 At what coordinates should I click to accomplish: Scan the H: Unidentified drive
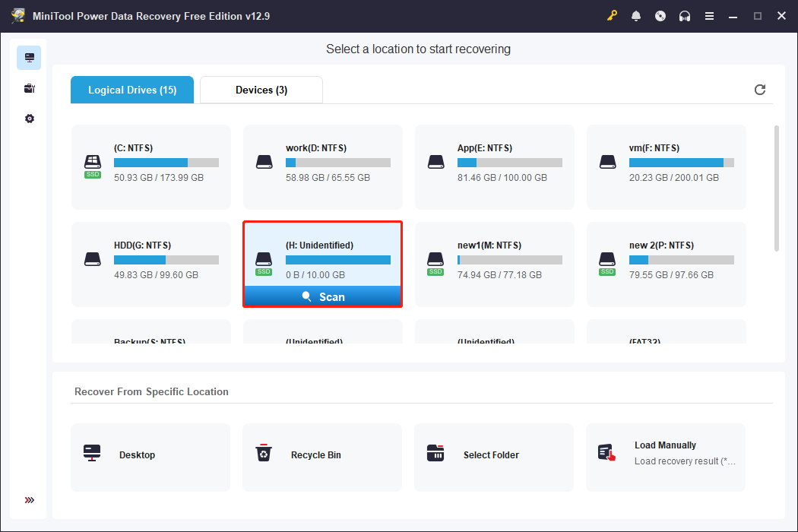323,297
